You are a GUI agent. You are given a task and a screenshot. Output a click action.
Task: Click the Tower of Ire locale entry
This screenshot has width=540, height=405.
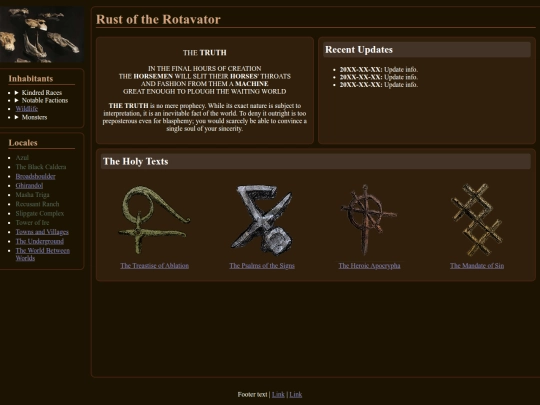(x=32, y=223)
